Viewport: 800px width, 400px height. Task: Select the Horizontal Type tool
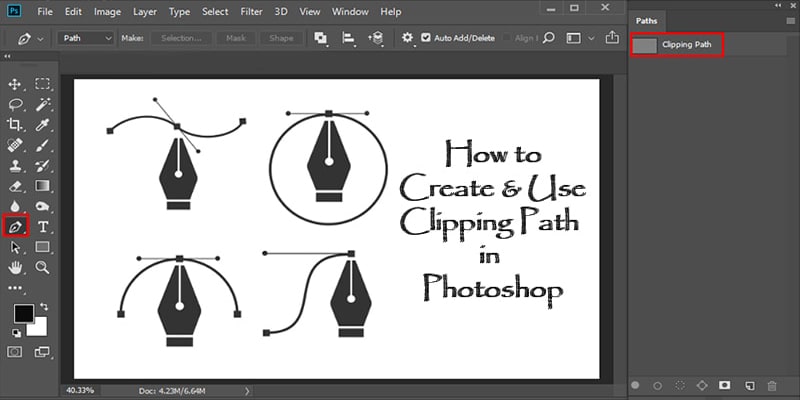pos(43,227)
